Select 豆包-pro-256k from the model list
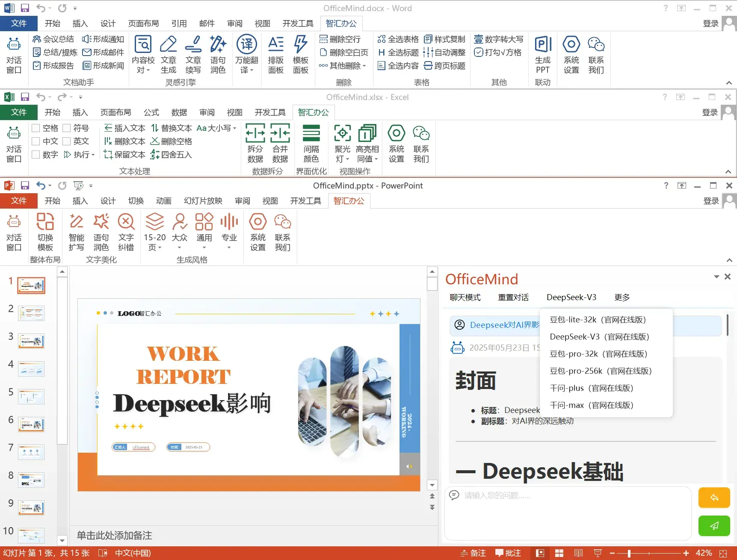The height and width of the screenshot is (560, 737). (601, 371)
